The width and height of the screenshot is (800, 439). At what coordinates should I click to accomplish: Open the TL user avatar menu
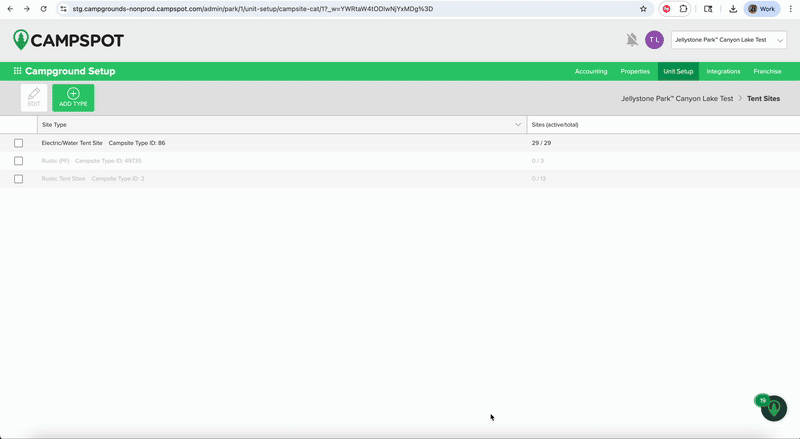(x=654, y=40)
